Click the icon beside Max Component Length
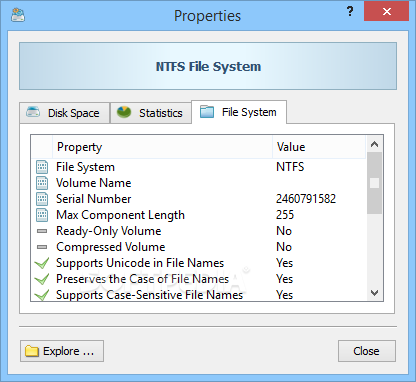The image size is (416, 382). 42,215
